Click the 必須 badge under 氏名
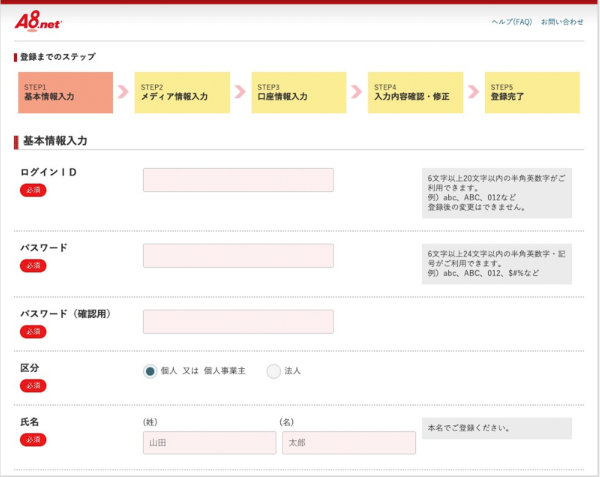 [33, 439]
